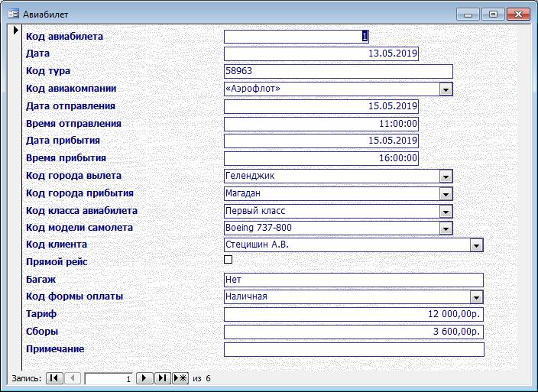Click the Тариф amount field
The height and width of the screenshot is (392, 538).
[354, 315]
